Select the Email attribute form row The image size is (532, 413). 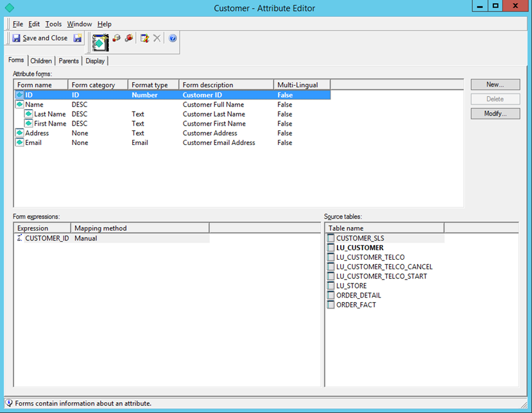(172, 143)
